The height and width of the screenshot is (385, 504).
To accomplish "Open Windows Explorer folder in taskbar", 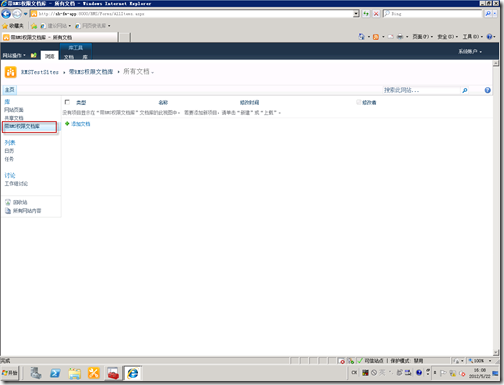I will click(75, 373).
